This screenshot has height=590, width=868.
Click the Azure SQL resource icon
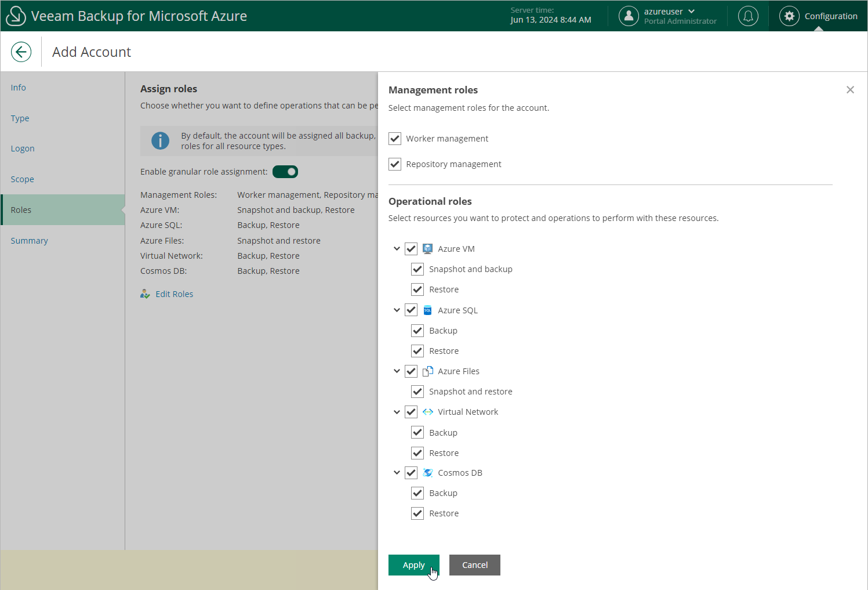pos(428,310)
